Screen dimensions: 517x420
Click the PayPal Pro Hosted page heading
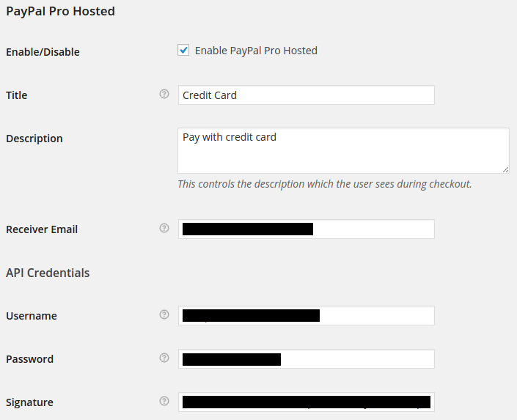tap(60, 11)
